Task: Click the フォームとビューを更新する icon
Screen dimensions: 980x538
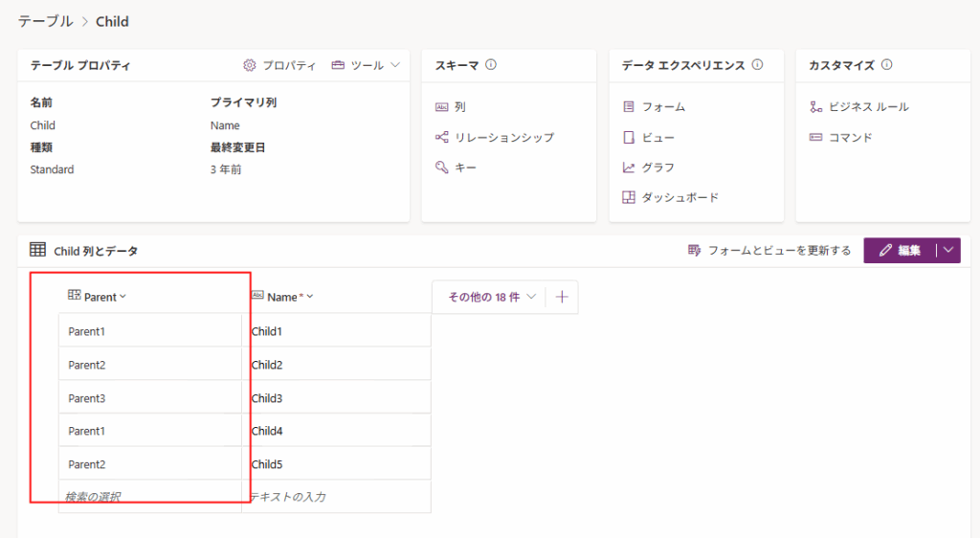Action: coord(695,251)
